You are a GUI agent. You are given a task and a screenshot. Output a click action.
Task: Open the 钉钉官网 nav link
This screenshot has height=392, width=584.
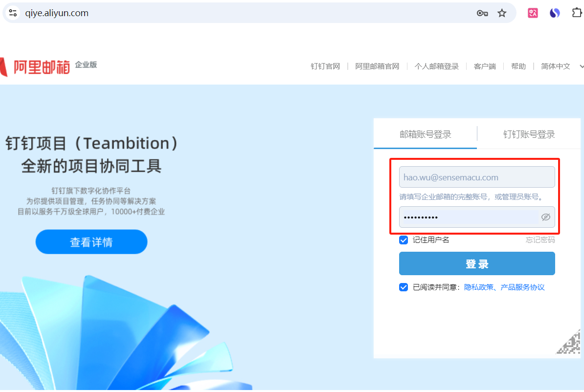325,66
